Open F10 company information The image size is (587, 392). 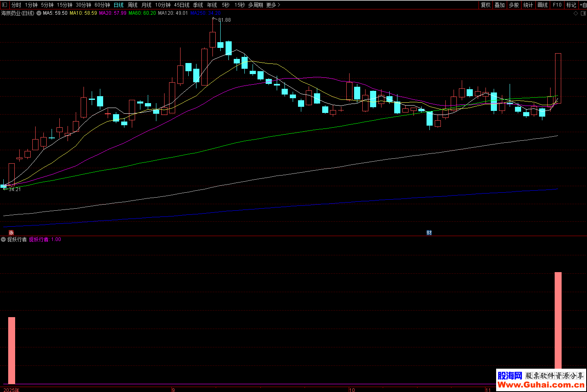tap(557, 5)
